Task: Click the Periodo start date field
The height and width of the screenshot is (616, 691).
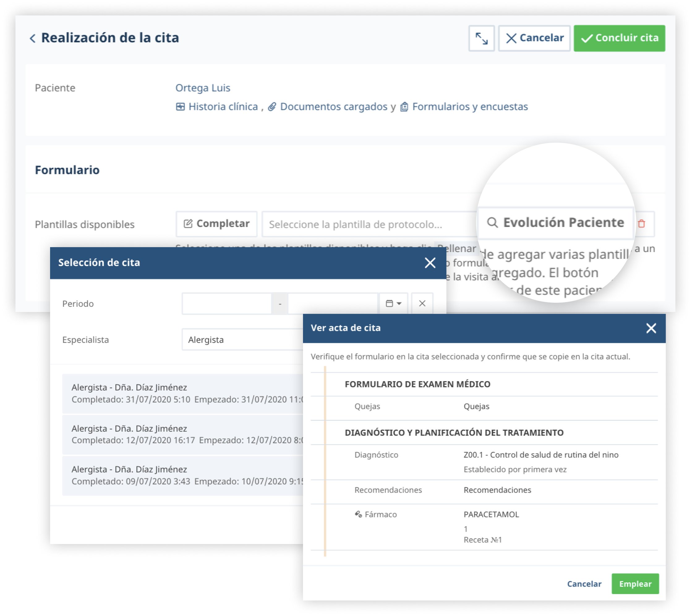Action: tap(226, 303)
